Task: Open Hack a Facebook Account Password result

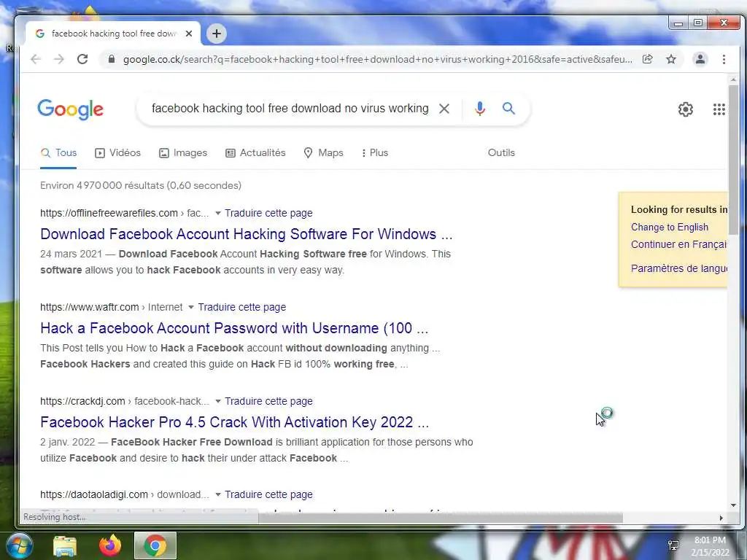Action: [234, 328]
